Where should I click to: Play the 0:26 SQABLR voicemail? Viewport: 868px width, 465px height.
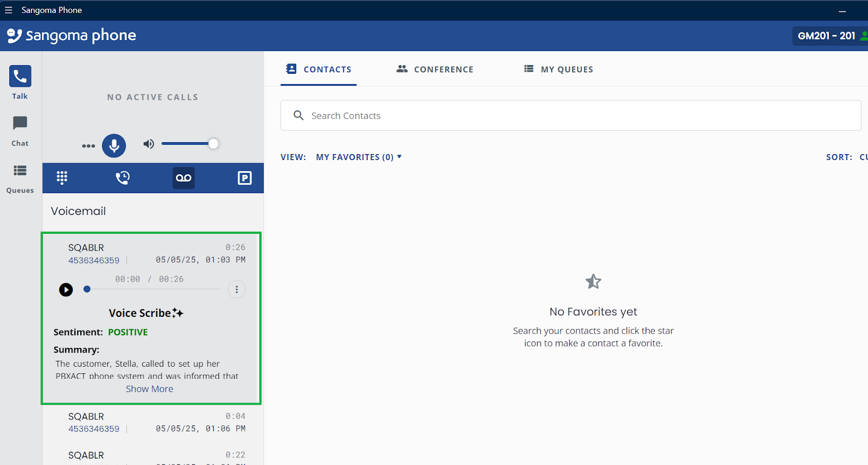(x=66, y=290)
